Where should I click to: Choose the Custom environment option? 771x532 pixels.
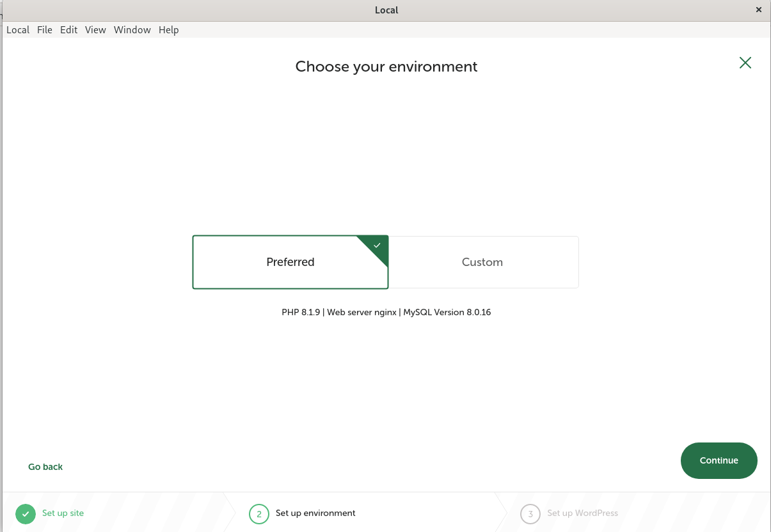click(x=482, y=262)
